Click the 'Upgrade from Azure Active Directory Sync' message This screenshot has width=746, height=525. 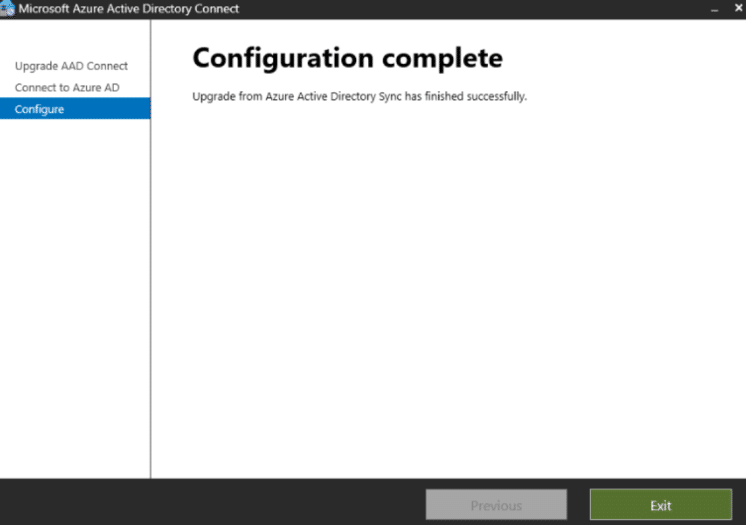[359, 97]
